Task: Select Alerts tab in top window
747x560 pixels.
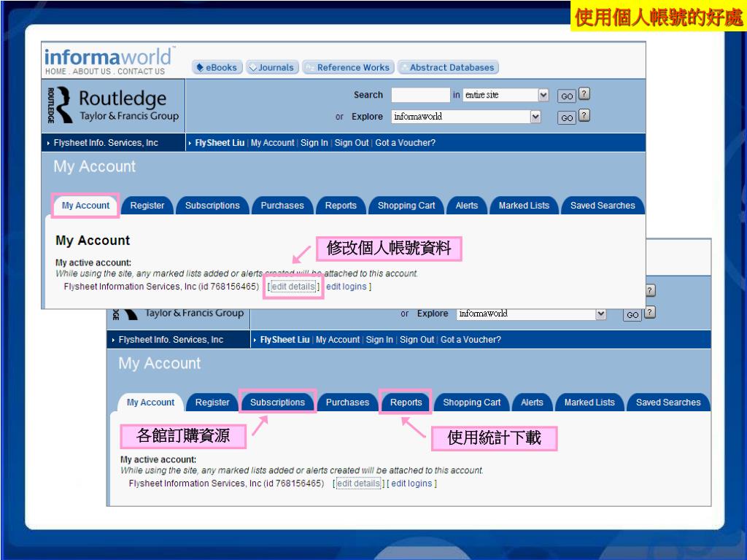Action: click(466, 206)
